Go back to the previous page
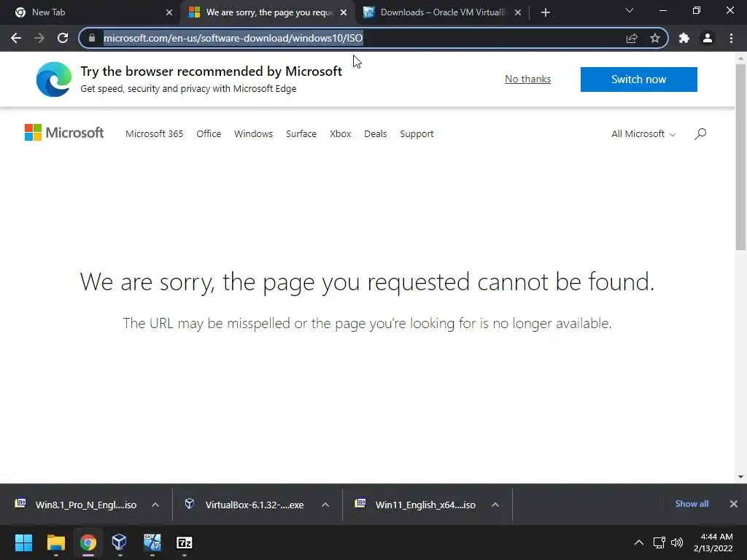Viewport: 747px width, 560px height. [16, 38]
